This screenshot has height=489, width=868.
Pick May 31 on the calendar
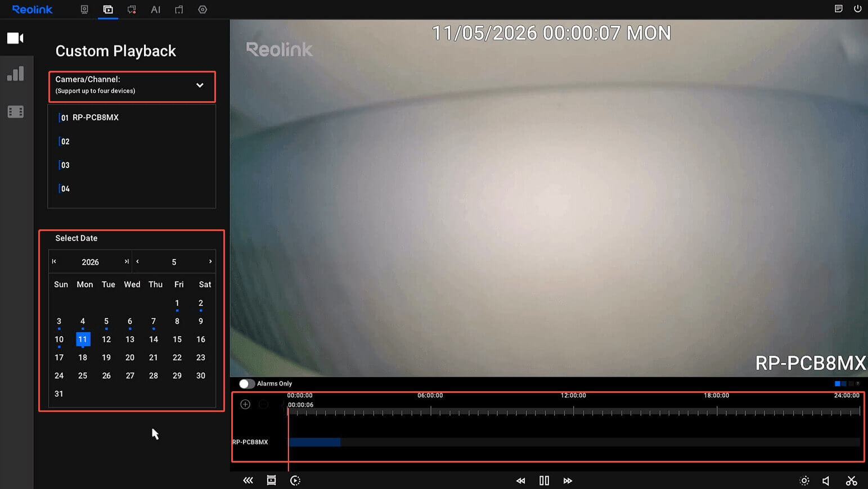click(59, 394)
